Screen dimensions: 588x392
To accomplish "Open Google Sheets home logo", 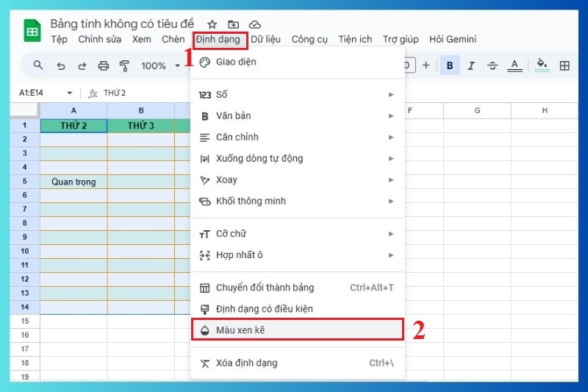I will [32, 31].
